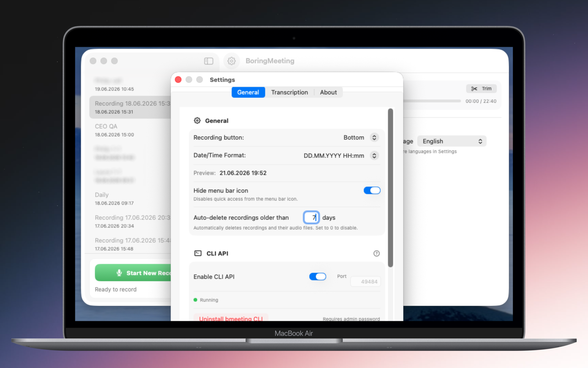Click the Ready to record status text

click(x=116, y=289)
